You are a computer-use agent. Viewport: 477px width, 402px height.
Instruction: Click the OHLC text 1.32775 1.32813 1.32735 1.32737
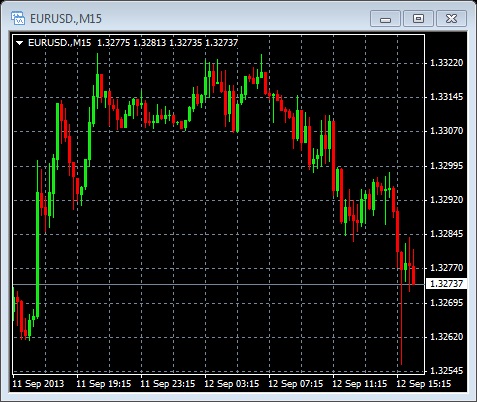[167, 43]
